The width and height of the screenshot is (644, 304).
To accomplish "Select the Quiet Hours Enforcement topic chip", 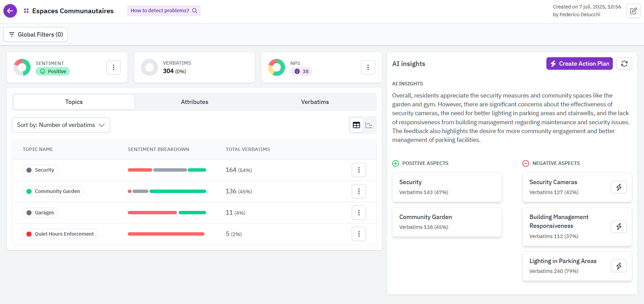I will [60, 234].
